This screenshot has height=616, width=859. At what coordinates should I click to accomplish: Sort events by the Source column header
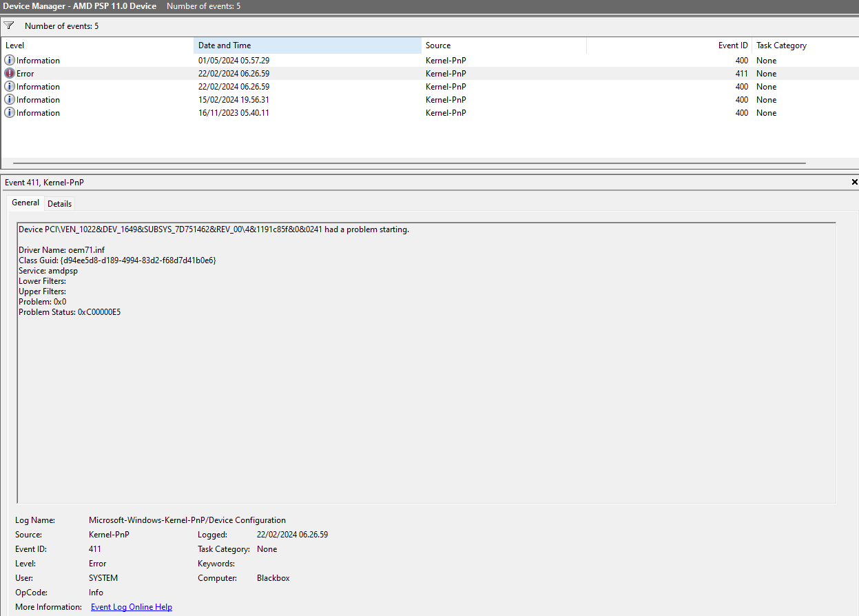[504, 45]
